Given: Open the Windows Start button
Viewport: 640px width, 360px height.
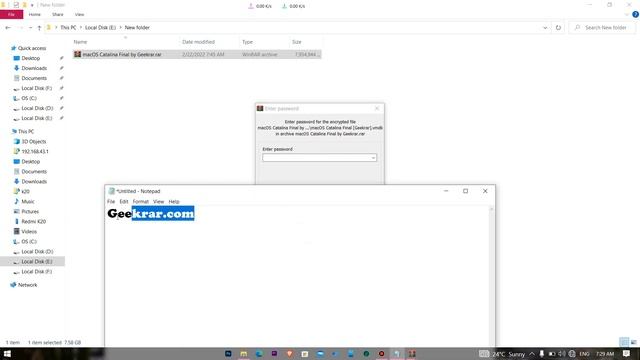Looking at the screenshot, I should [7, 354].
